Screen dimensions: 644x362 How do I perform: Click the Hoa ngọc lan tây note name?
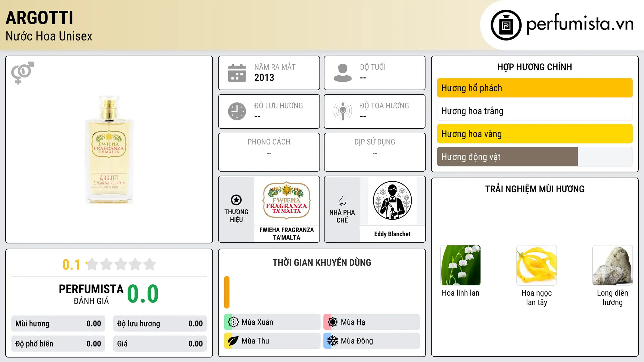point(536,298)
